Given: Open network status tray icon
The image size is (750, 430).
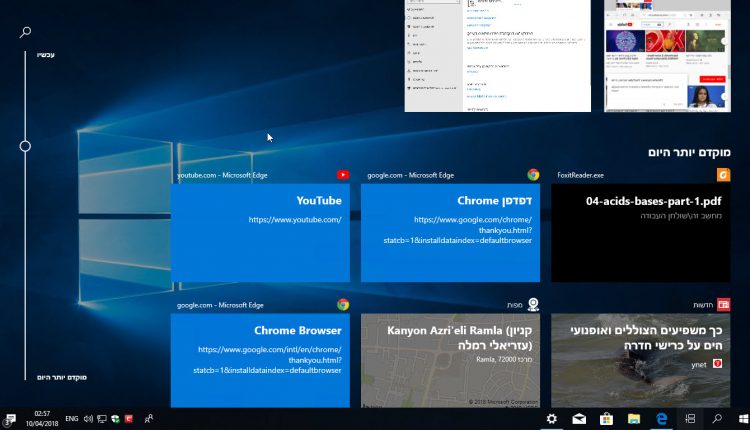Looking at the screenshot, I should [x=102, y=419].
